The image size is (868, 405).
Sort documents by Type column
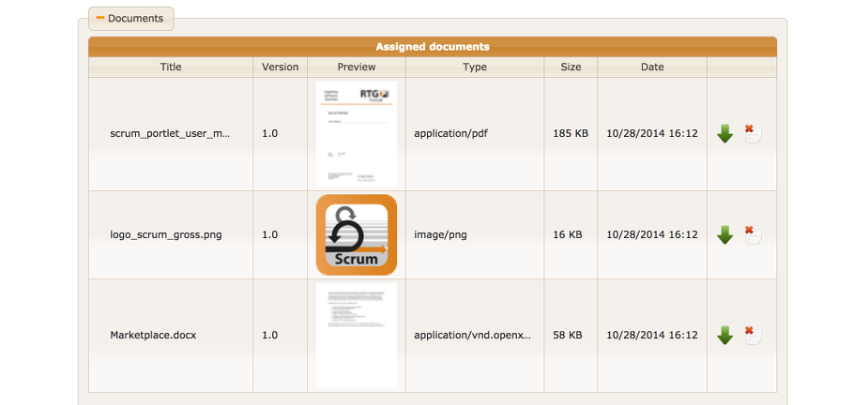click(475, 67)
